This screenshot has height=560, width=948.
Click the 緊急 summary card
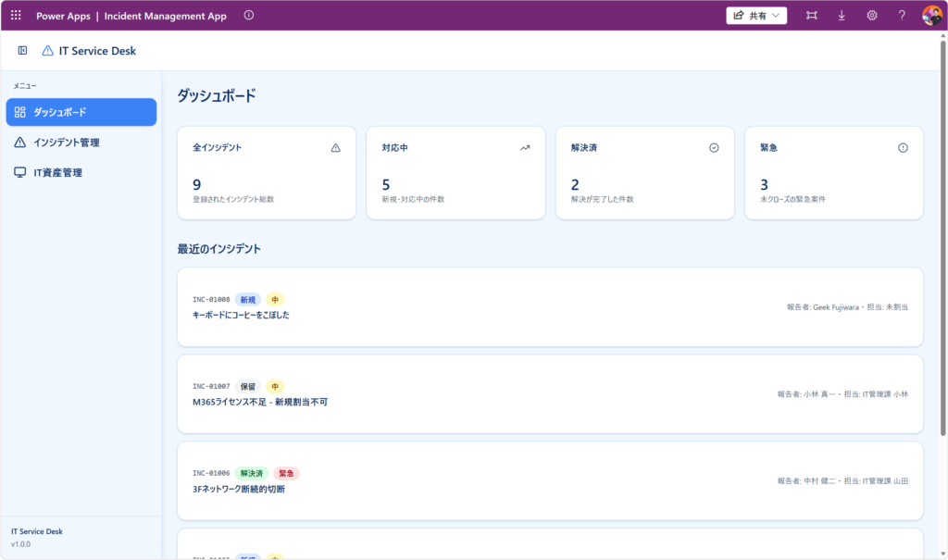tap(833, 173)
